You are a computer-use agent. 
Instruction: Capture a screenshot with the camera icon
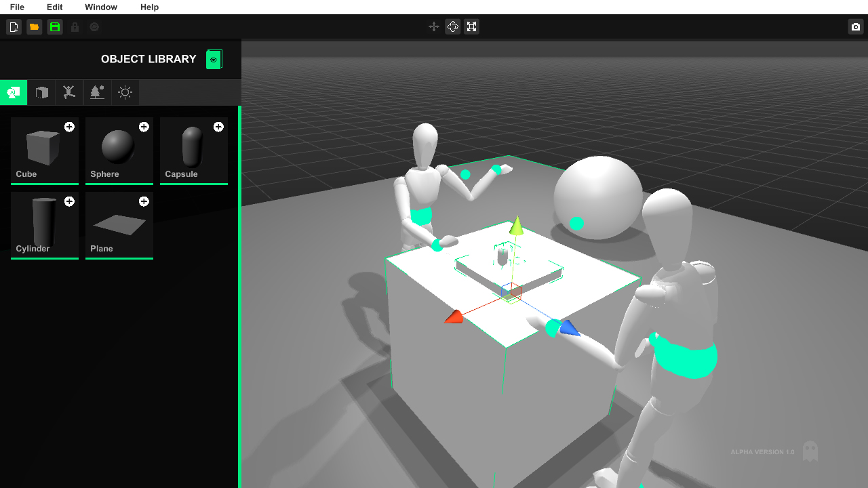(855, 26)
